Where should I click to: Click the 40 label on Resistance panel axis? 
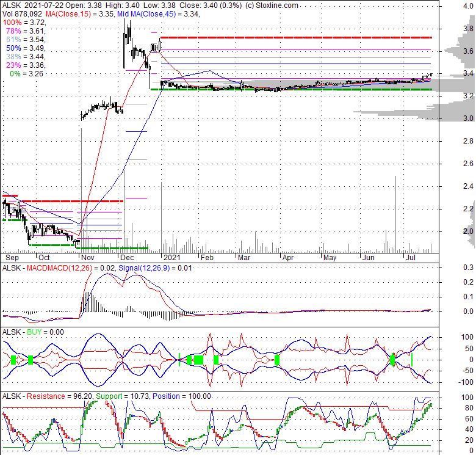pyautogui.click(x=470, y=429)
